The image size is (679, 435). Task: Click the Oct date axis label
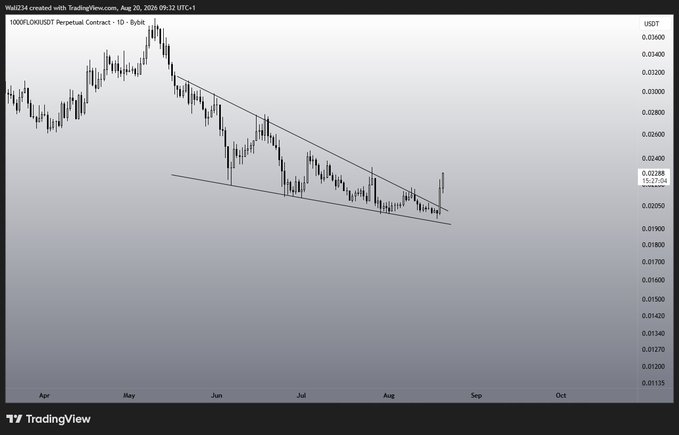coord(561,396)
